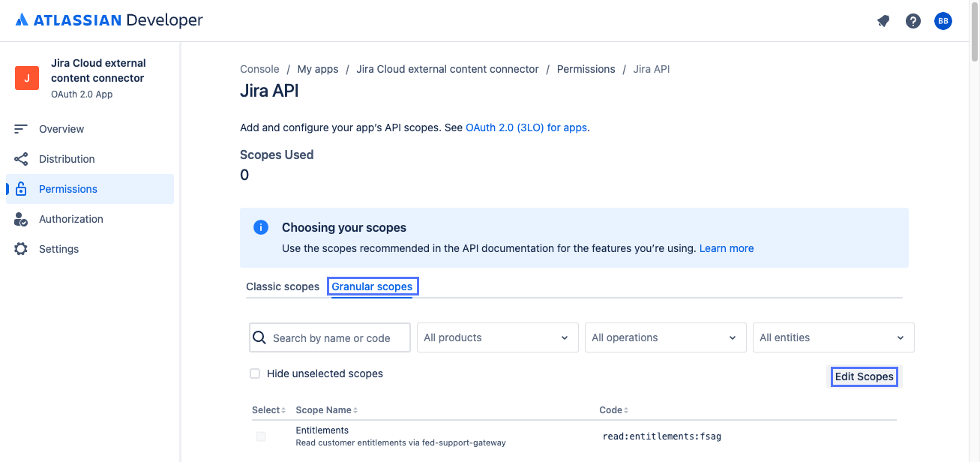
Task: Sort by Code column arrows
Action: point(626,410)
